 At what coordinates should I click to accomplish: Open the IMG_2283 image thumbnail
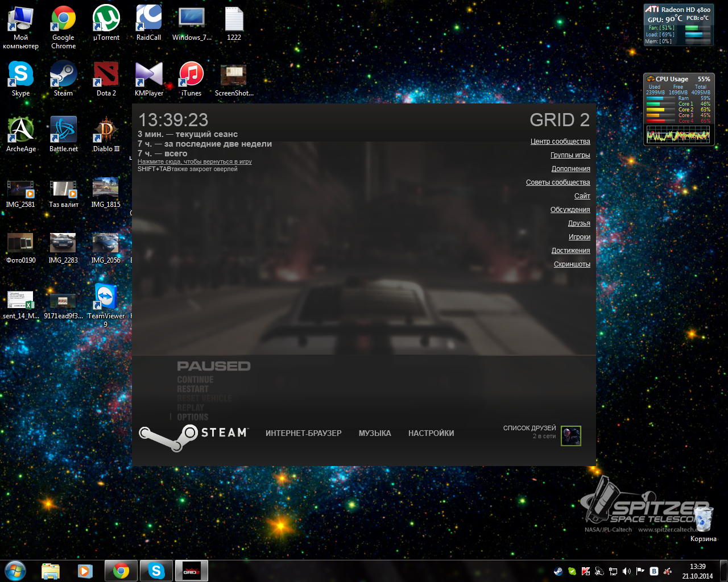coord(63,246)
